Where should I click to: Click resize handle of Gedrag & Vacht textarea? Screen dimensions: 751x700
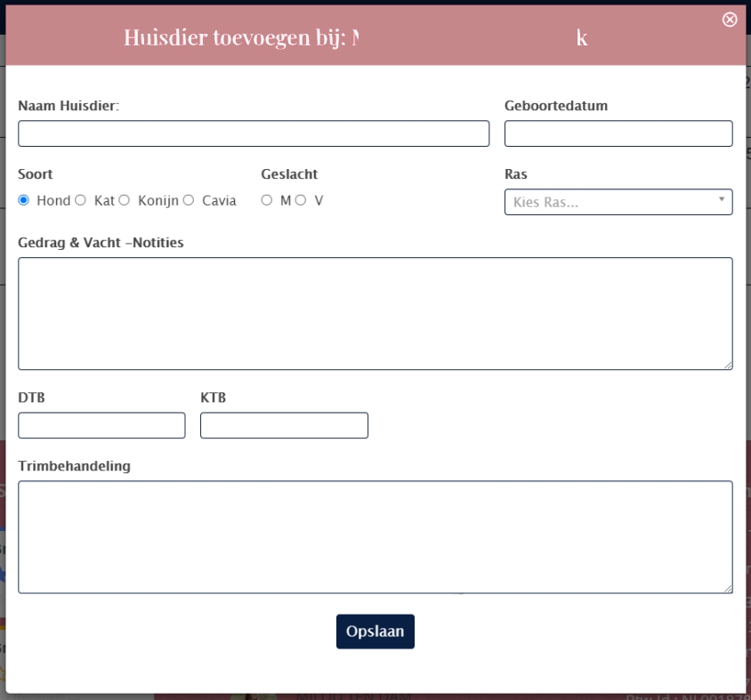[x=728, y=365]
